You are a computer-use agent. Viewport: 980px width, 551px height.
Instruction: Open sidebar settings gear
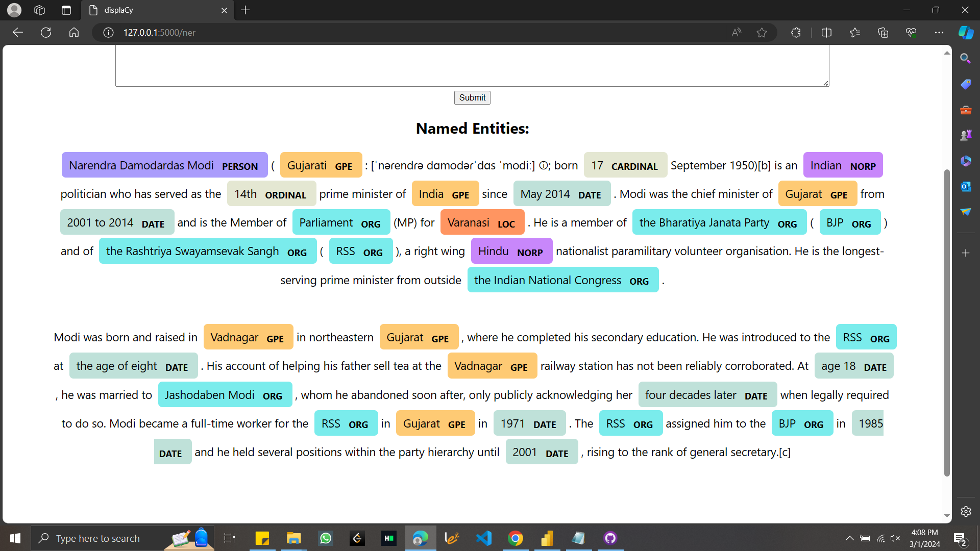pos(965,511)
